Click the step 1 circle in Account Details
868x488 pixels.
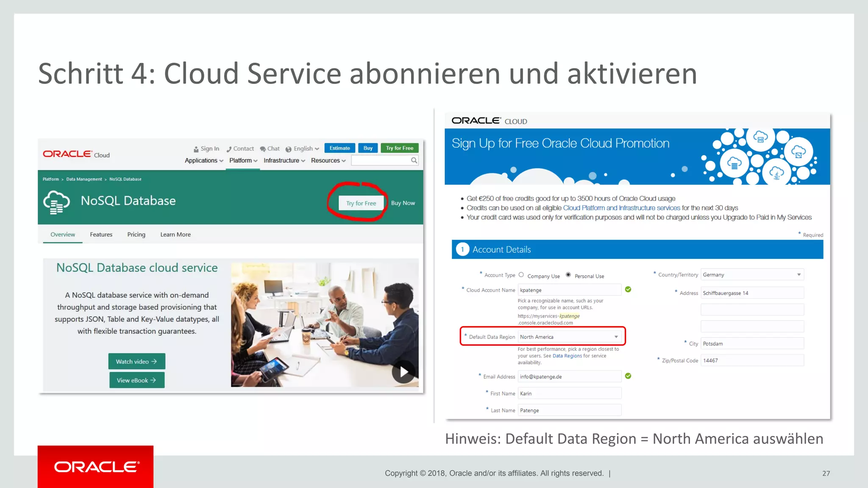point(462,250)
